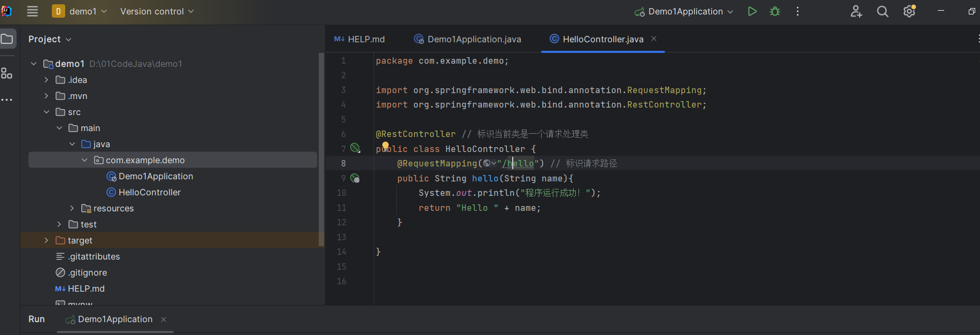
Task: Open More Actions three-dot menu in toolbar
Action: click(x=798, y=11)
